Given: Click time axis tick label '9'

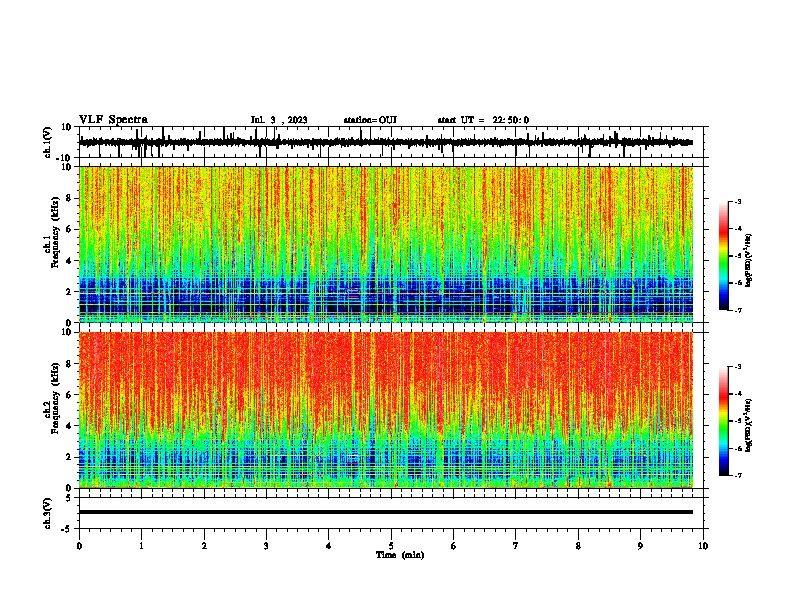Looking at the screenshot, I should tap(640, 546).
